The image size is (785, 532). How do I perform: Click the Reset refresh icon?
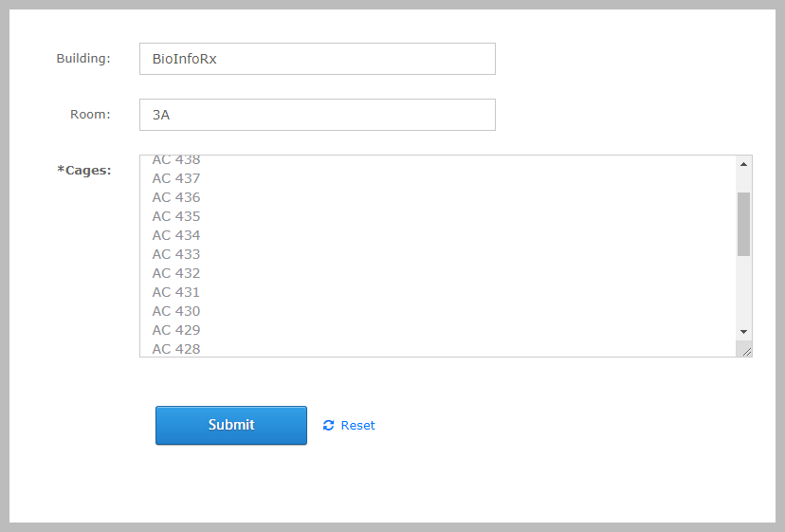[x=328, y=426]
